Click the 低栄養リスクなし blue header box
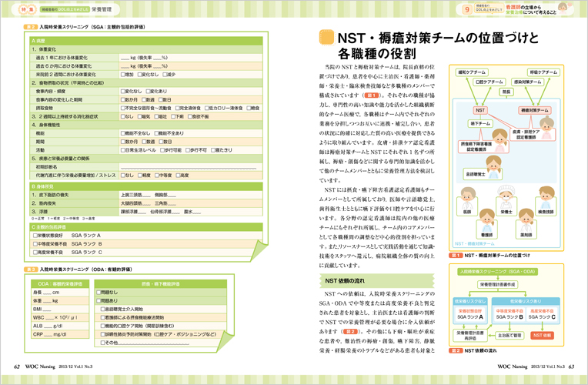This screenshot has width=588, height=385. [470, 301]
